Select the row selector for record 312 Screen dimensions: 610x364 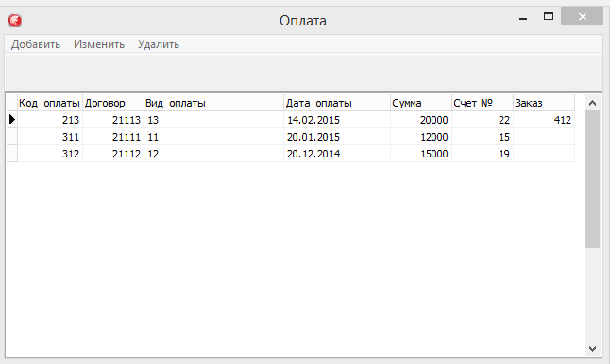coord(12,154)
